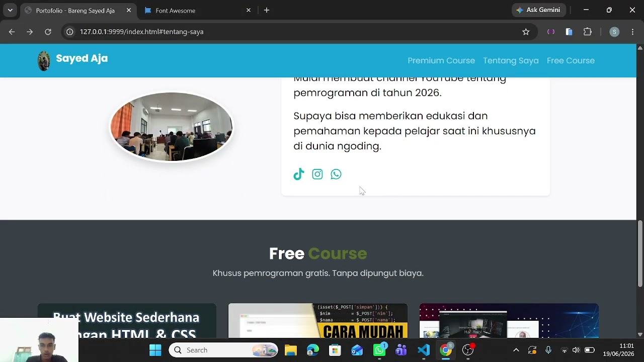Screen dimensions: 644x362
Task: Open Wi-Fi network settings in tray
Action: click(x=564, y=350)
